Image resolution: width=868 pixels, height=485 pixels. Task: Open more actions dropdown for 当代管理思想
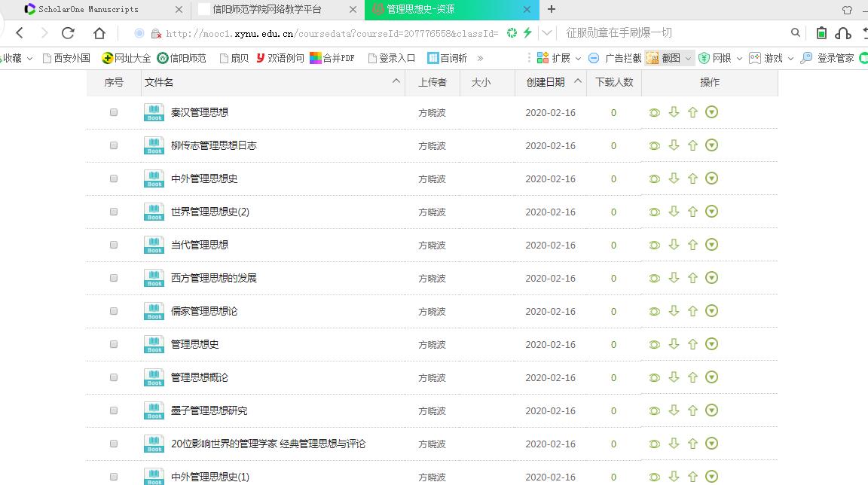point(711,245)
